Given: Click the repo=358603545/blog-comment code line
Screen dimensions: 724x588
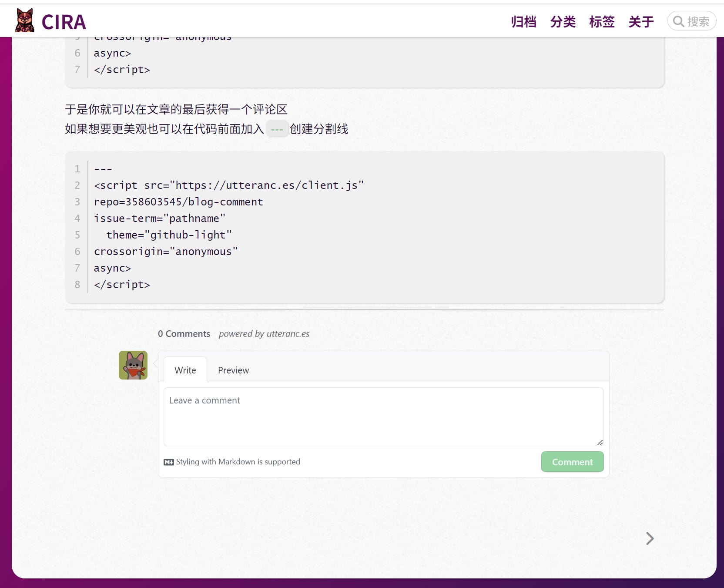Looking at the screenshot, I should (178, 202).
